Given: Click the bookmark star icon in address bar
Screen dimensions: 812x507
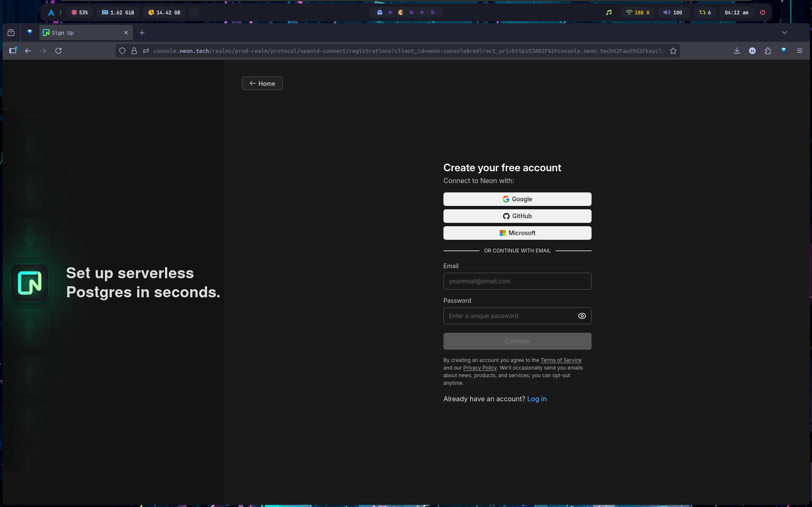Looking at the screenshot, I should (673, 51).
